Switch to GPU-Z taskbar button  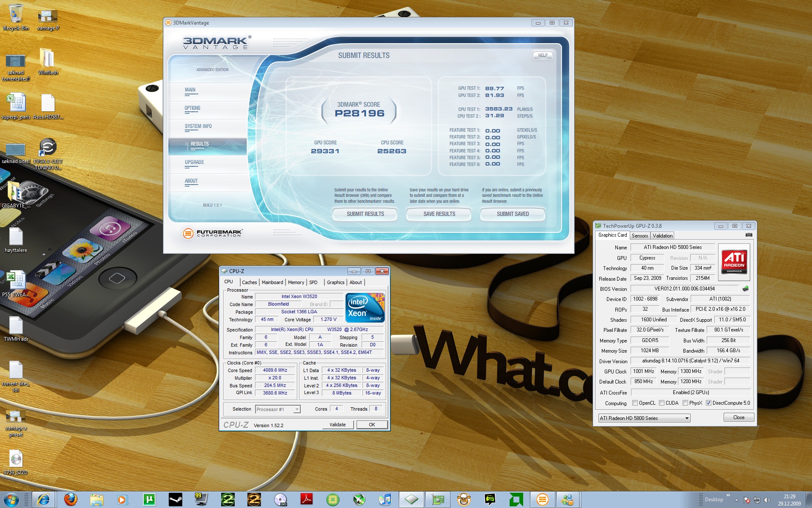tap(438, 500)
